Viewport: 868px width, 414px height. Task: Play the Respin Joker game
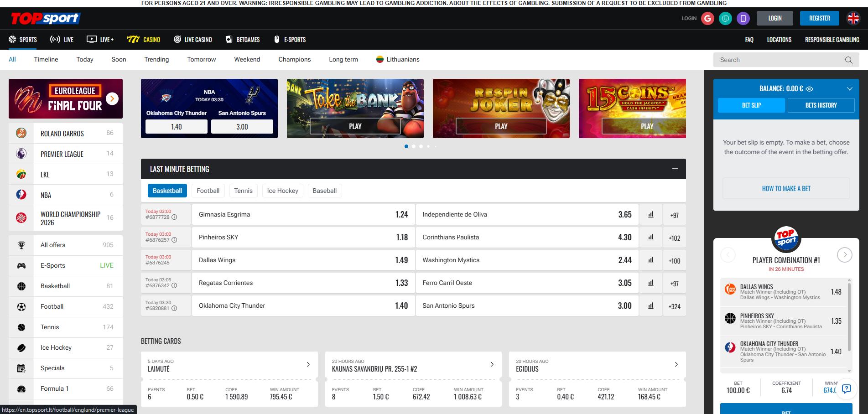coord(501,126)
